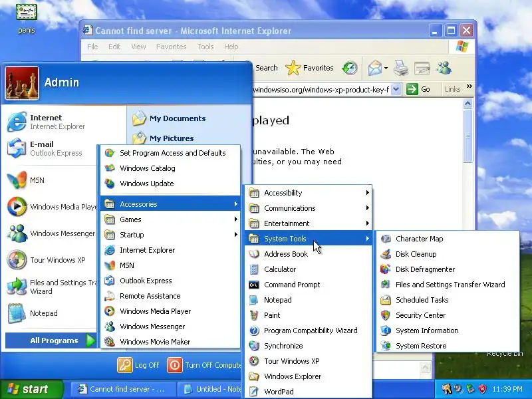Expand the Games submenu
Screen dimensions: 532x399
170,219
